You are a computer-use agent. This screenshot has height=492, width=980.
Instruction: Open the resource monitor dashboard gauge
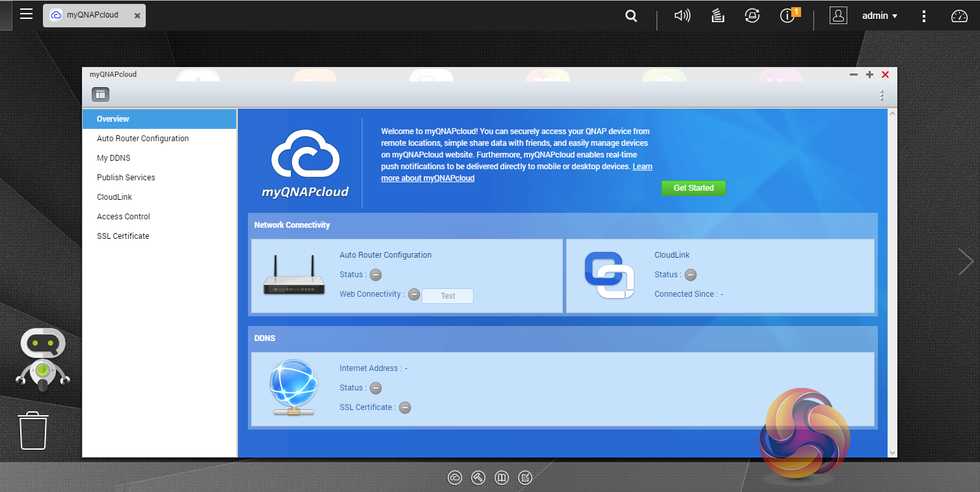click(960, 16)
